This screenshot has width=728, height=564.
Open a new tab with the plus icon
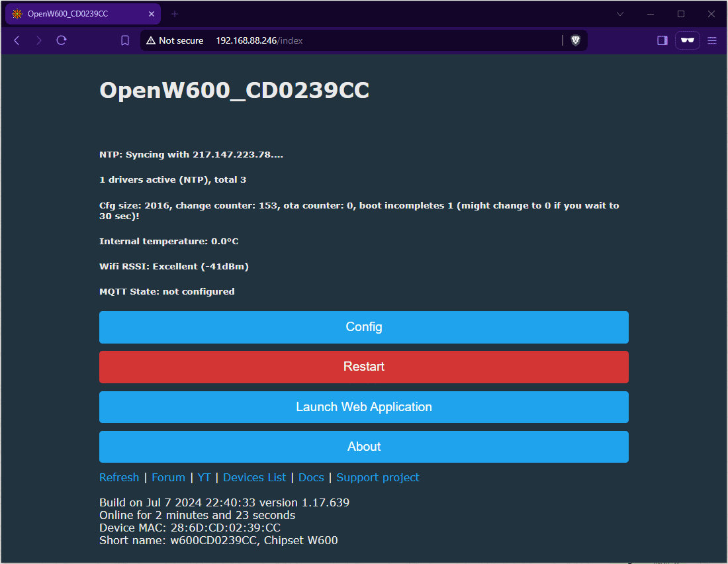coord(175,14)
